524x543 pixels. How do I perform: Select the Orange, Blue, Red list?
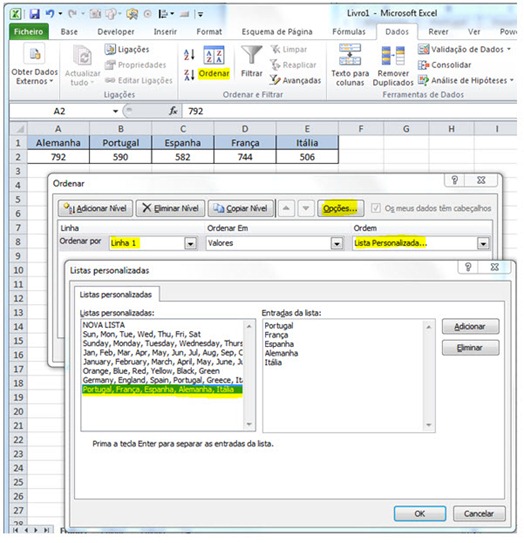[162, 371]
